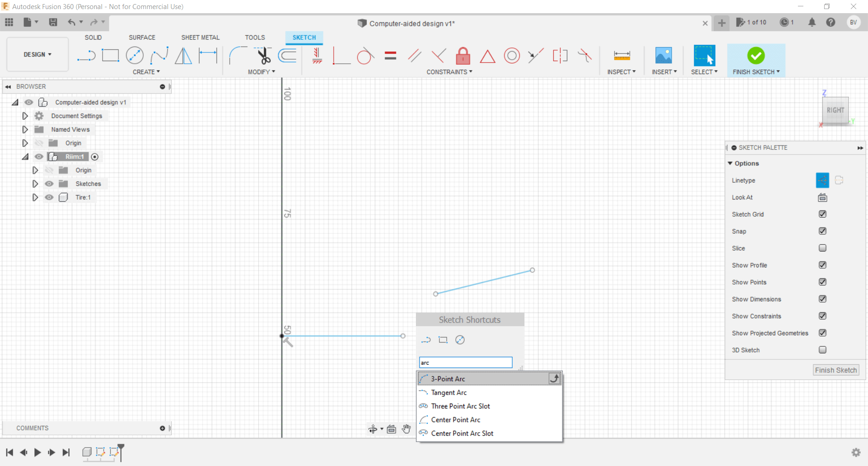
Task: Apply the Equal constraint
Action: click(x=391, y=56)
